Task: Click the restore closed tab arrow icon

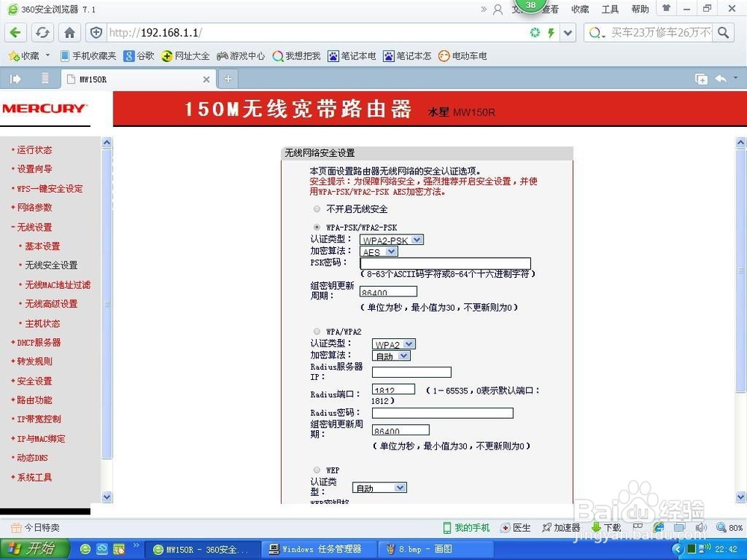Action: point(721,78)
